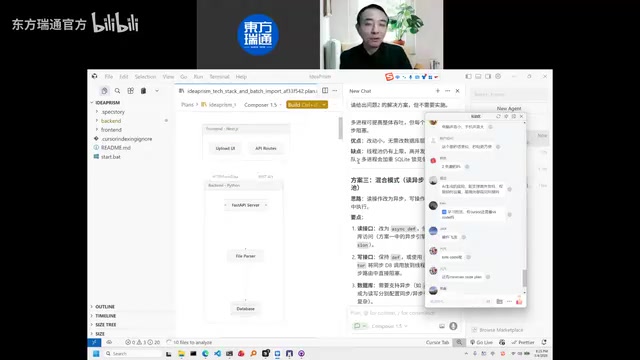Click the API Routes diagram node
The height and width of the screenshot is (360, 640).
[266, 148]
